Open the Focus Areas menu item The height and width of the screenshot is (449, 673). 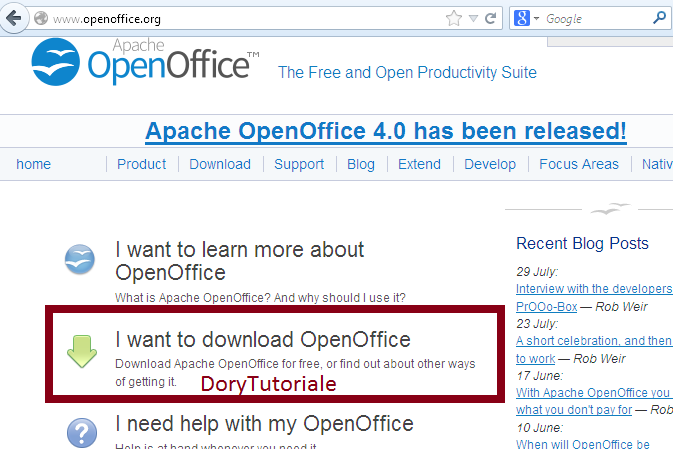579,164
